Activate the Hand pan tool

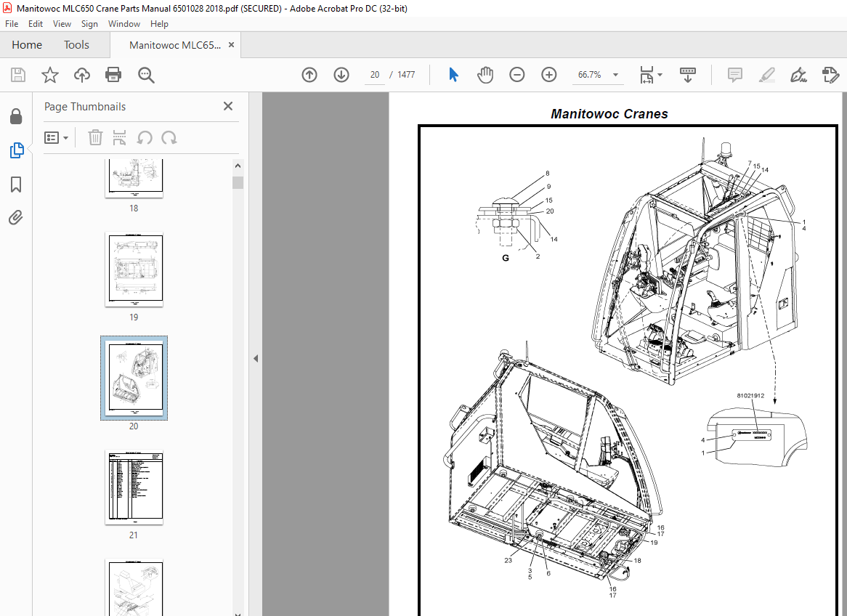tap(485, 75)
